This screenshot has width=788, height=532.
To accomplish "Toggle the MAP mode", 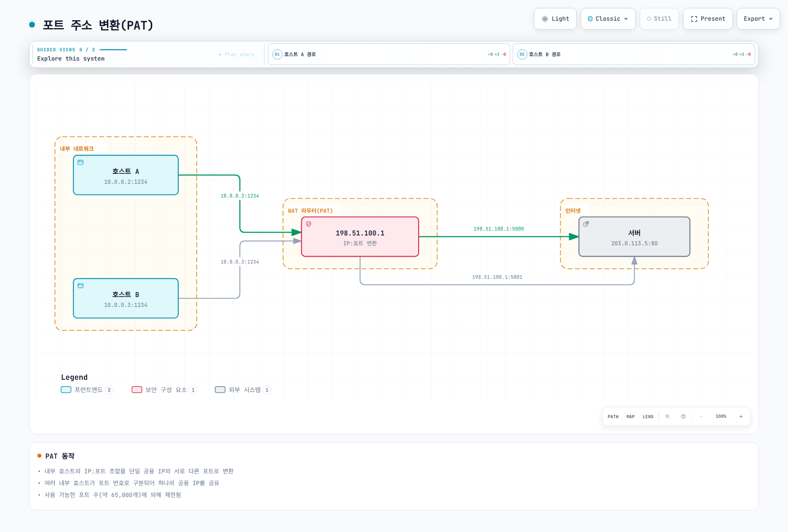I will coord(630,417).
